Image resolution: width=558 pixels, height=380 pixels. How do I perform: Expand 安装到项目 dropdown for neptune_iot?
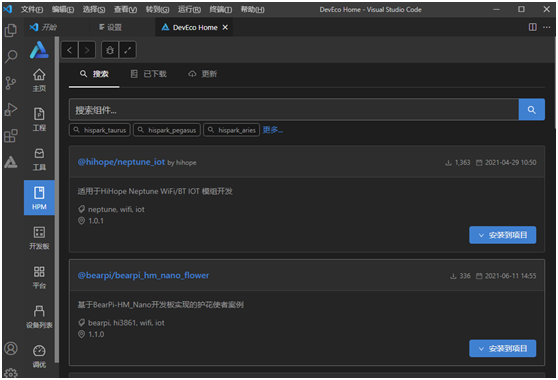pyautogui.click(x=502, y=235)
